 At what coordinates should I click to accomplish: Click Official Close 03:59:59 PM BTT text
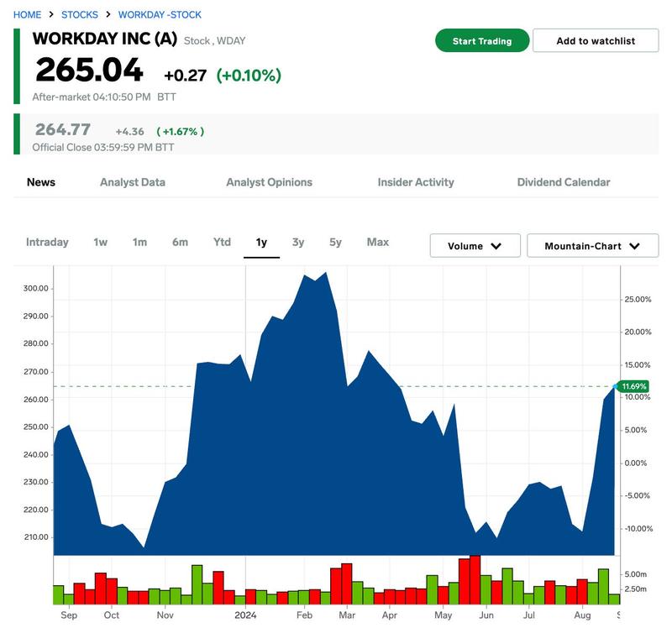pos(103,148)
